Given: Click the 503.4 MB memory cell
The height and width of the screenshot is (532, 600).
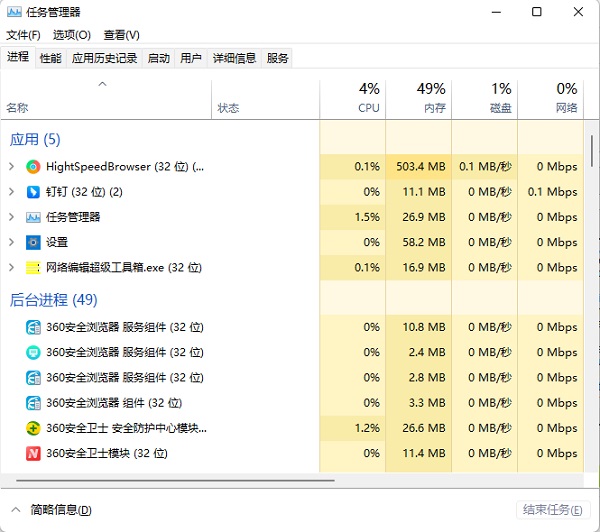Looking at the screenshot, I should pyautogui.click(x=419, y=166).
